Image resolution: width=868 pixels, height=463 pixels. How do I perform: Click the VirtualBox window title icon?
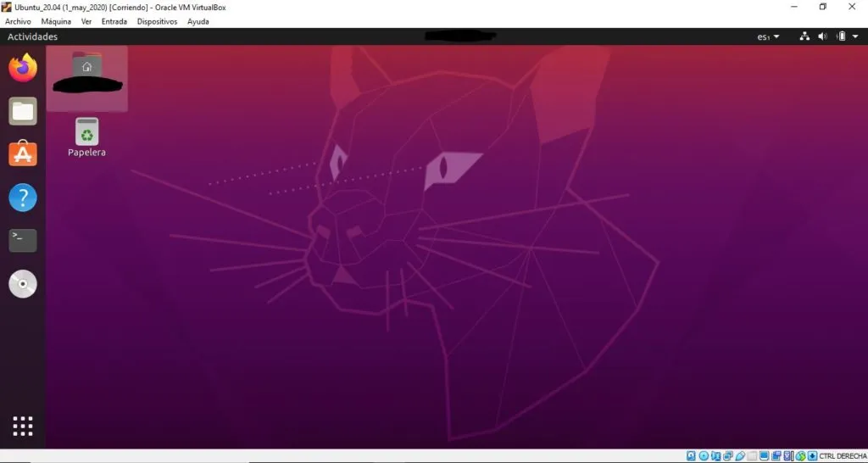pos(7,7)
